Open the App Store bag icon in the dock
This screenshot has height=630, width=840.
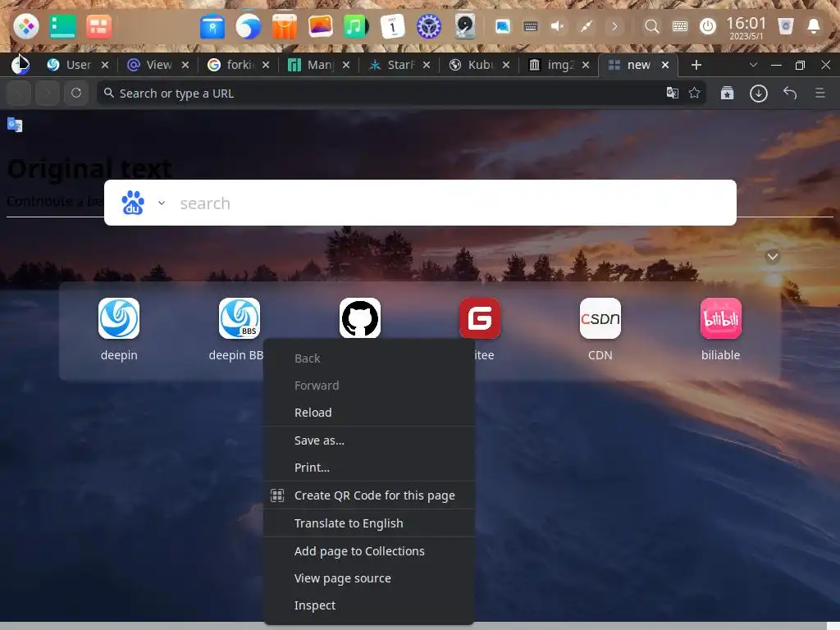tap(285, 25)
